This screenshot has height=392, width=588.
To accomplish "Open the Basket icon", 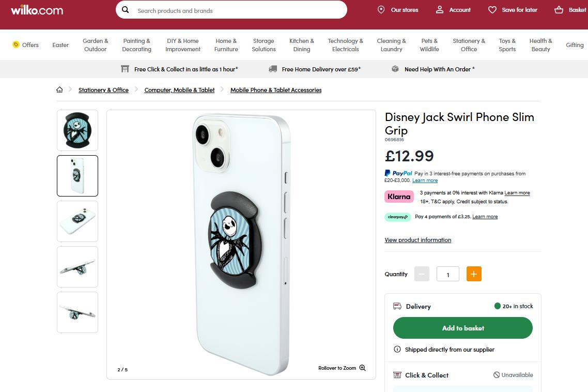I will pyautogui.click(x=559, y=10).
